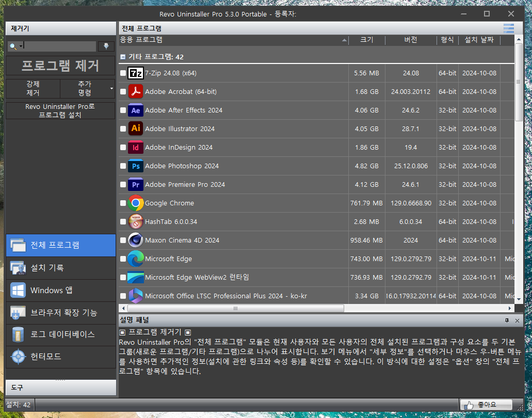
Task: Open the view options menu icon in header
Action: 508,28
